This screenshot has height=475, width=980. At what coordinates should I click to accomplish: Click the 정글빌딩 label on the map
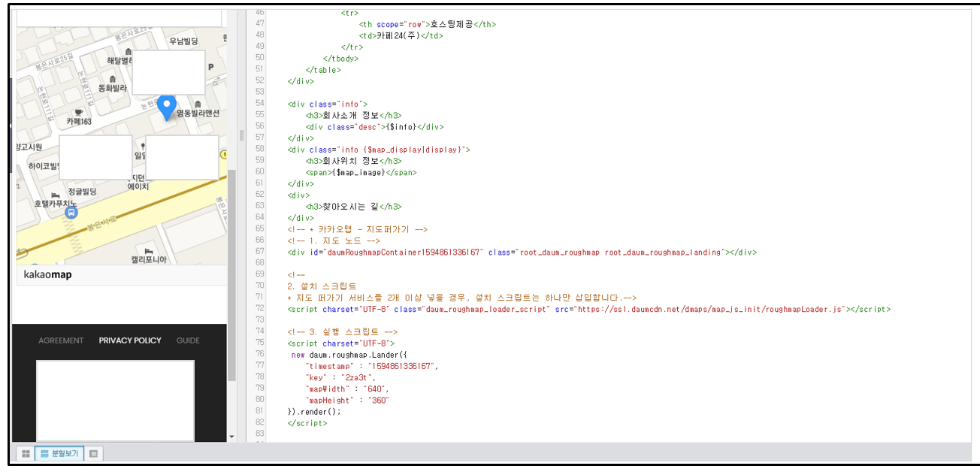82,192
